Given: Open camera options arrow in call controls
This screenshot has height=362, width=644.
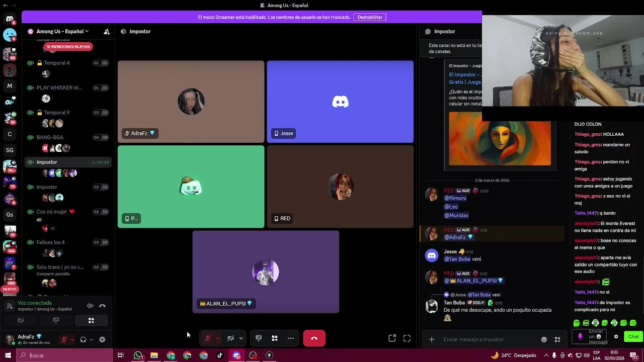Looking at the screenshot, I should [x=241, y=338].
